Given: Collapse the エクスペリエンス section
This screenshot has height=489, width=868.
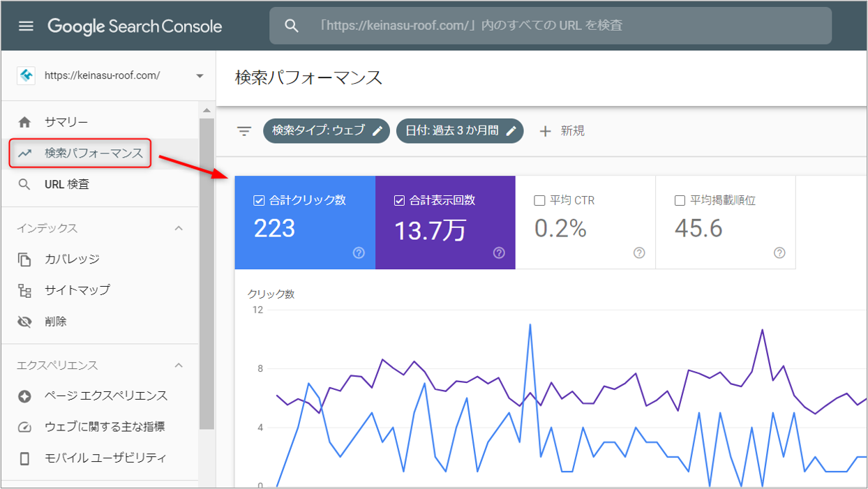Looking at the screenshot, I should (x=179, y=366).
